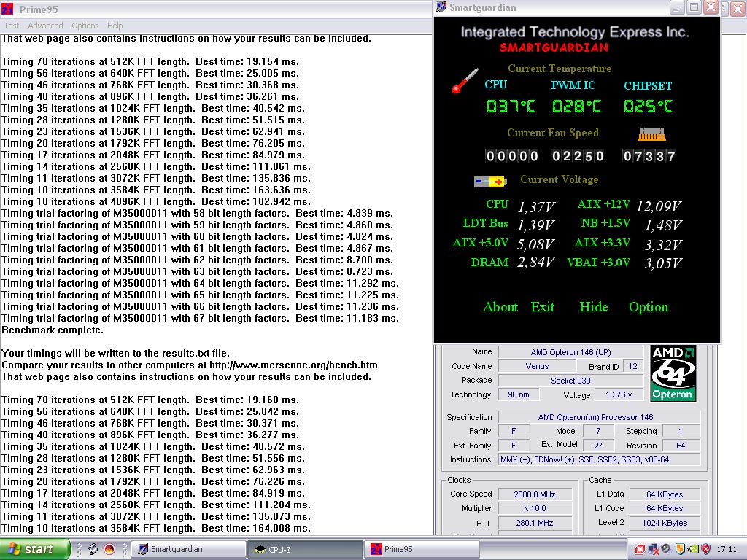The height and width of the screenshot is (560, 747).
Task: Click the CPU temperature reading 037°C
Action: pos(511,106)
